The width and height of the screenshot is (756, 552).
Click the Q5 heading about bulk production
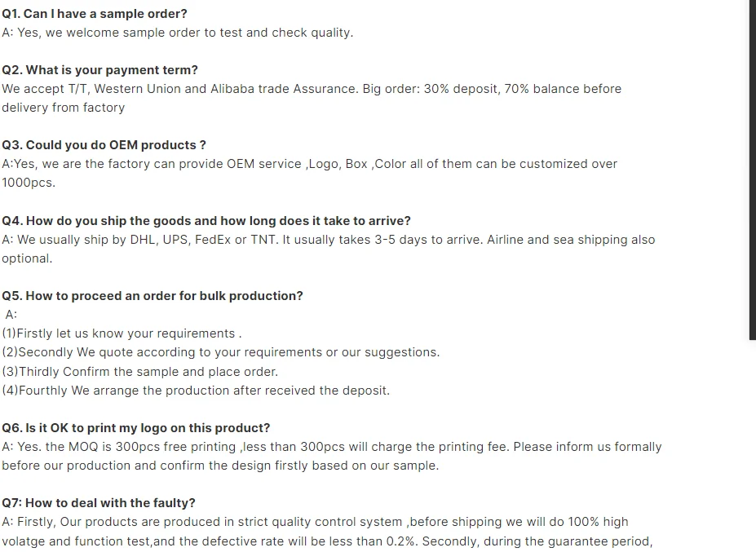coord(153,296)
